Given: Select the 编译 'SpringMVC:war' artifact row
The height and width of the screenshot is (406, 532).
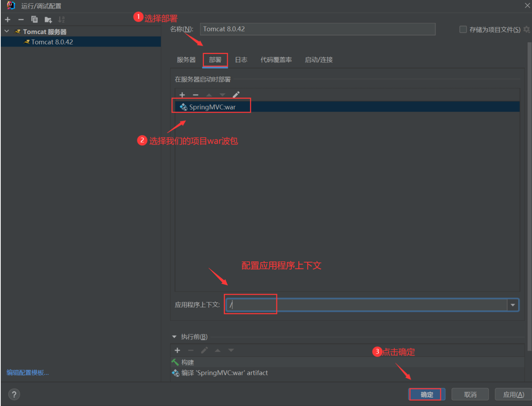Looking at the screenshot, I should pos(347,373).
